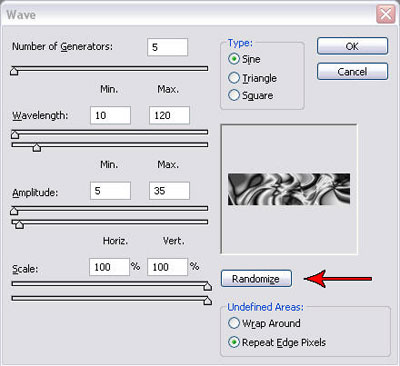Screen dimensions: 400x366
Task: Click the Amplitude maximum slider handle
Action: click(20, 224)
